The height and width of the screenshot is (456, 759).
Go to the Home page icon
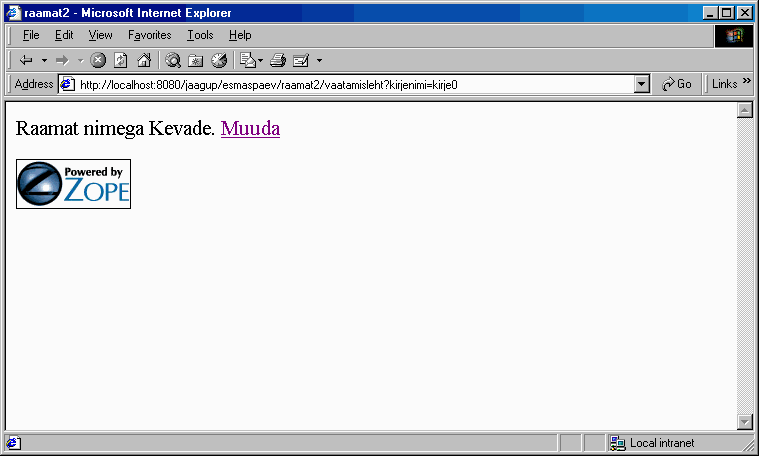tap(144, 60)
